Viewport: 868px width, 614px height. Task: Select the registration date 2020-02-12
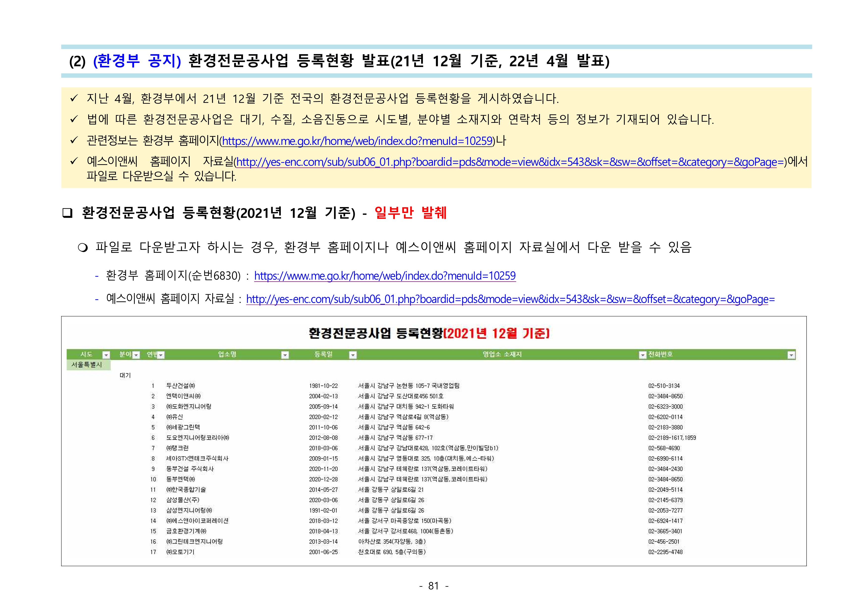[323, 417]
